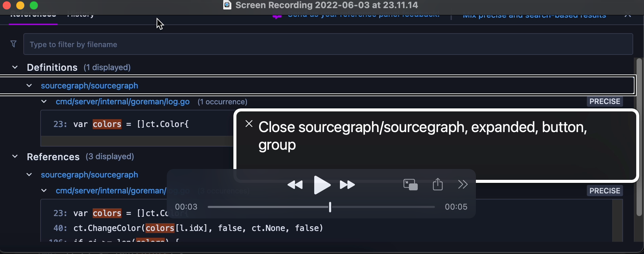Open sourcegraph/sourcegraph link under Definitions
Image resolution: width=644 pixels, height=254 pixels.
(89, 86)
